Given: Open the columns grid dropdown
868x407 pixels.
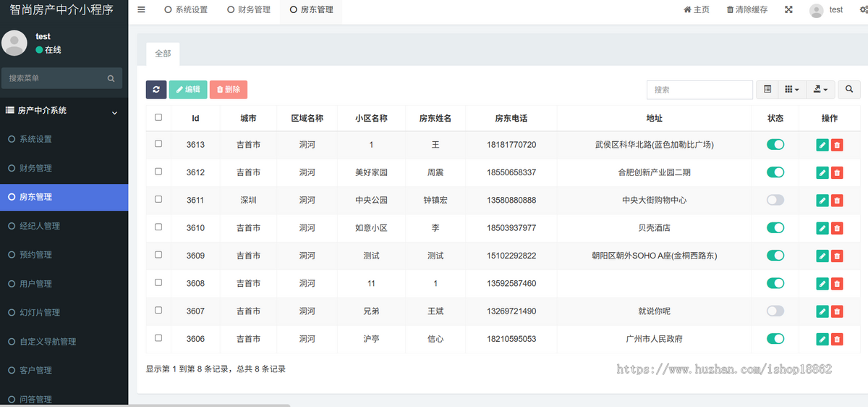Looking at the screenshot, I should tap(792, 90).
